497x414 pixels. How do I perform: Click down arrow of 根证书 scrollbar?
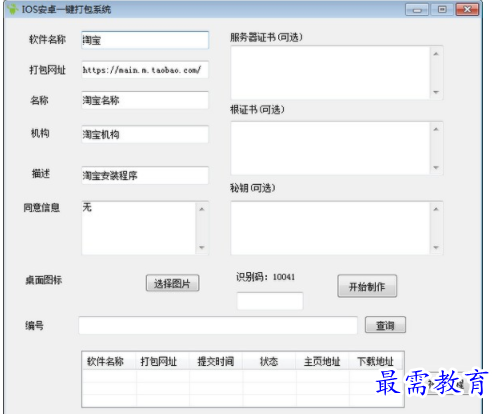(x=436, y=168)
